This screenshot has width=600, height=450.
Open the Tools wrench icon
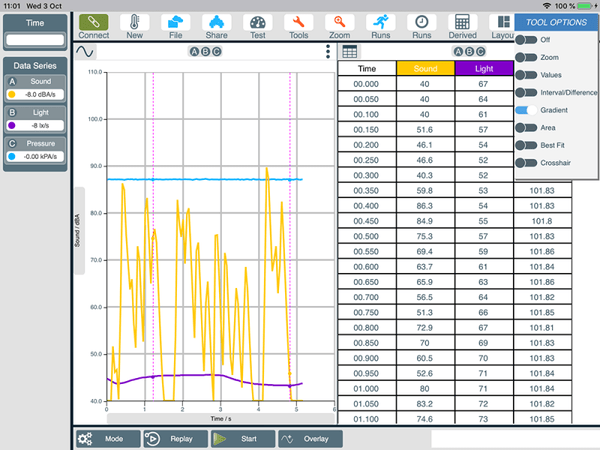coord(298,21)
